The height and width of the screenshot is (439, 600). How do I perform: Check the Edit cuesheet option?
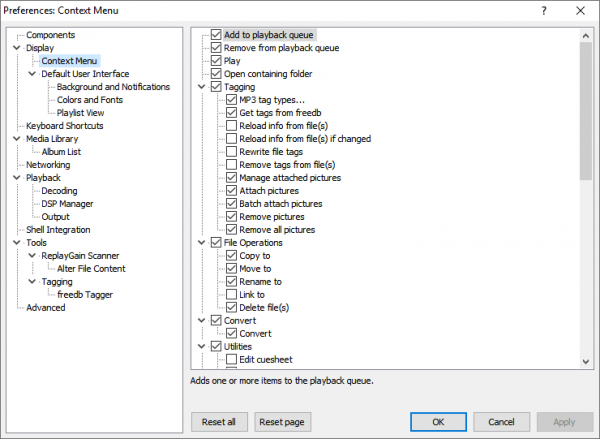pos(232,359)
